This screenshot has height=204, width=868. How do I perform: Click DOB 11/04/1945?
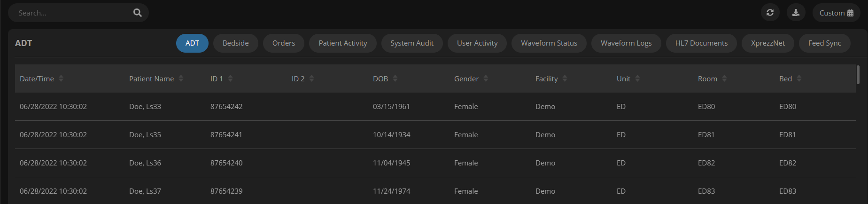(x=391, y=163)
